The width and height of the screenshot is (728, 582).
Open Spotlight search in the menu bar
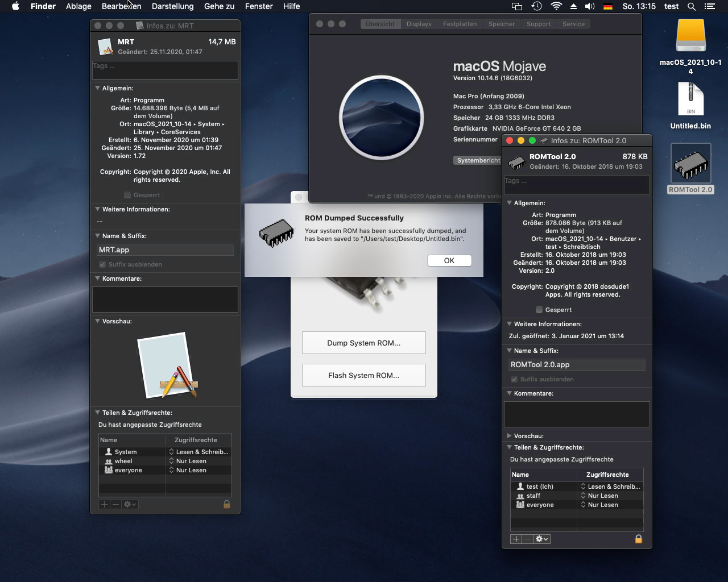coord(692,6)
